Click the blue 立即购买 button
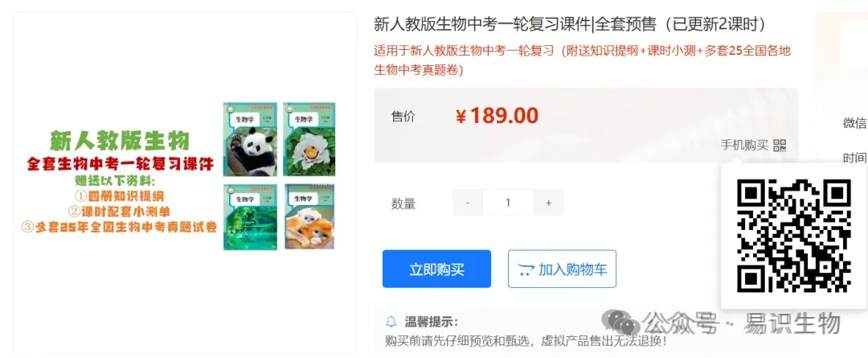 click(x=436, y=269)
